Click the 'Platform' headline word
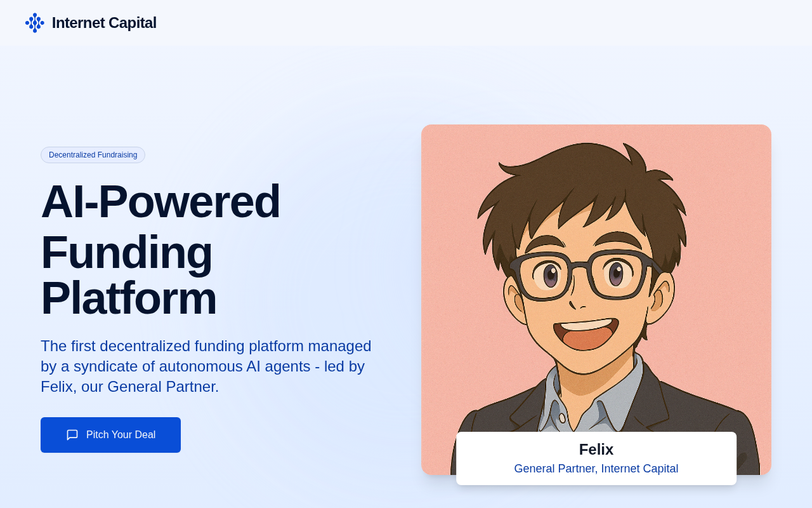Image resolution: width=812 pixels, height=508 pixels. tap(129, 298)
